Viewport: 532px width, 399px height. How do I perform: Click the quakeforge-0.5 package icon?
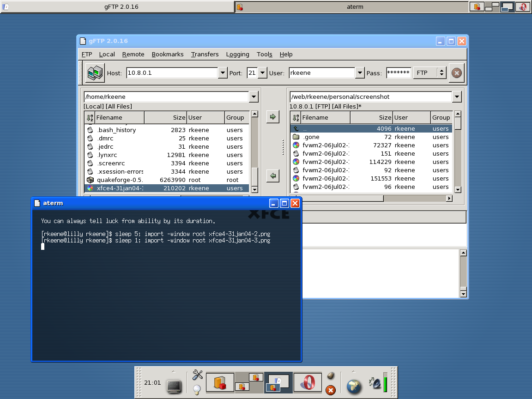(90, 180)
